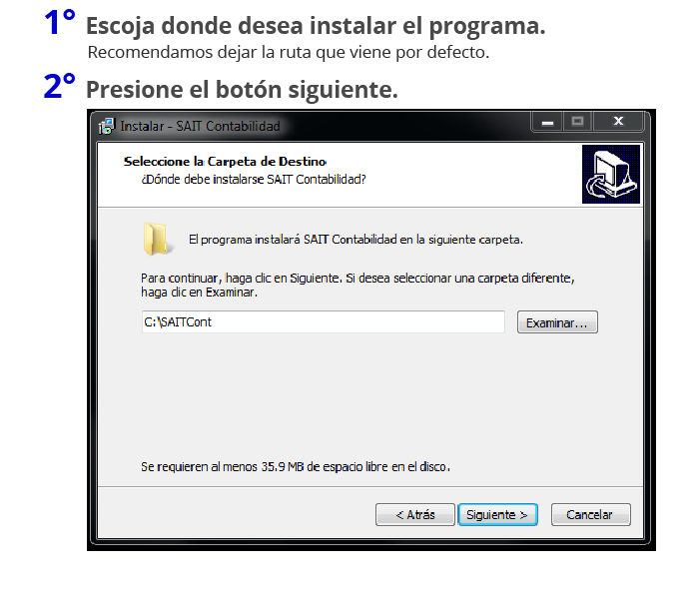This screenshot has height=593, width=700.
Task: Click the title text Instalar - SAIT Contabilidad
Action: tap(200, 126)
